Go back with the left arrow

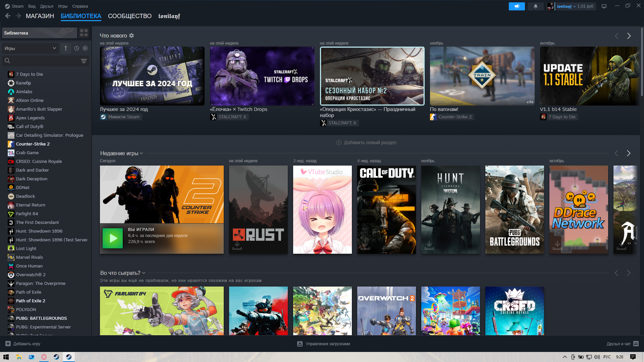pos(8,16)
